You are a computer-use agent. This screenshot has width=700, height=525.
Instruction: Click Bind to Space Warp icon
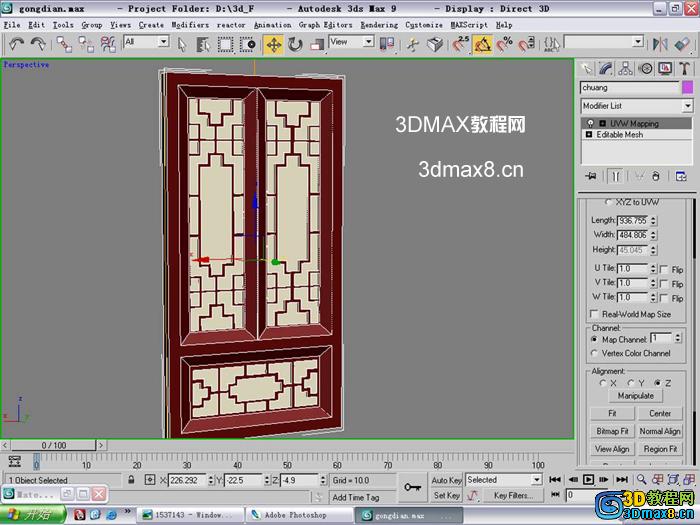point(108,44)
